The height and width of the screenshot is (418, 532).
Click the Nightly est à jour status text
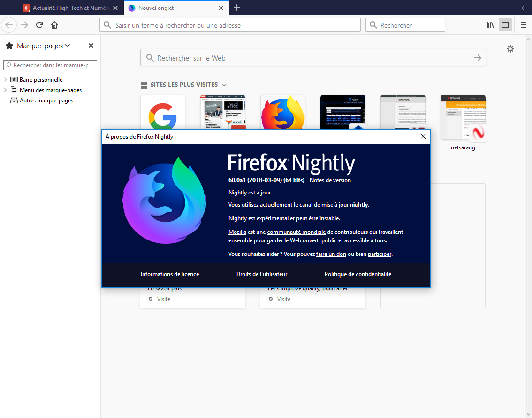[x=250, y=193]
